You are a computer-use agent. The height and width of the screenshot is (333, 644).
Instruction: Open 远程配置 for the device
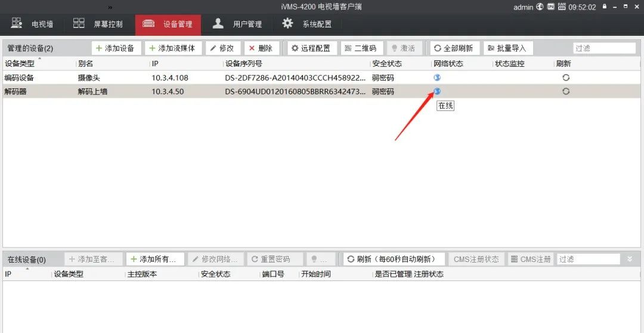pyautogui.click(x=312, y=48)
